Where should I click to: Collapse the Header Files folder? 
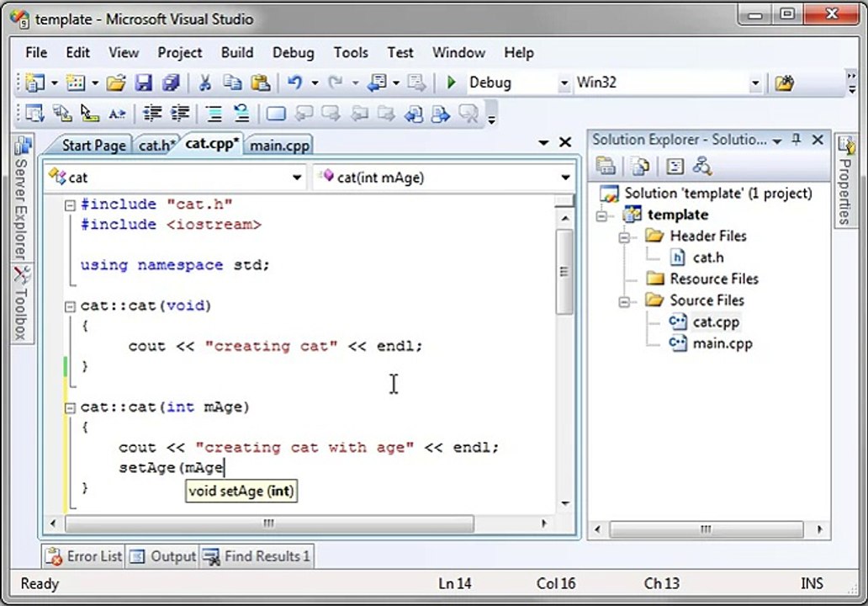624,237
